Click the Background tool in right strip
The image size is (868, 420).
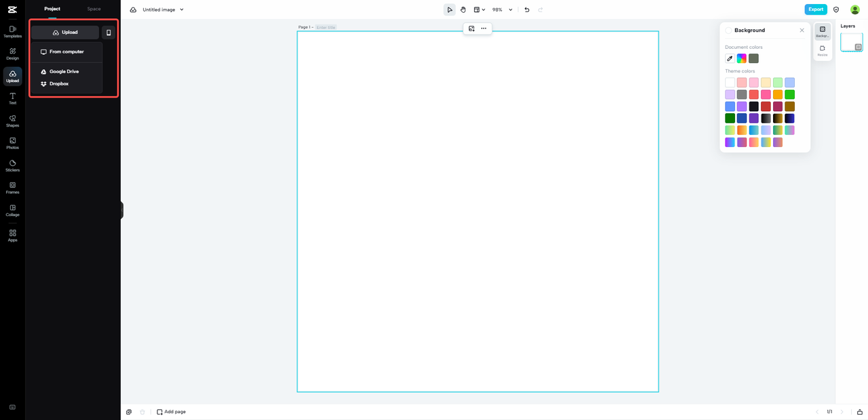click(x=823, y=32)
